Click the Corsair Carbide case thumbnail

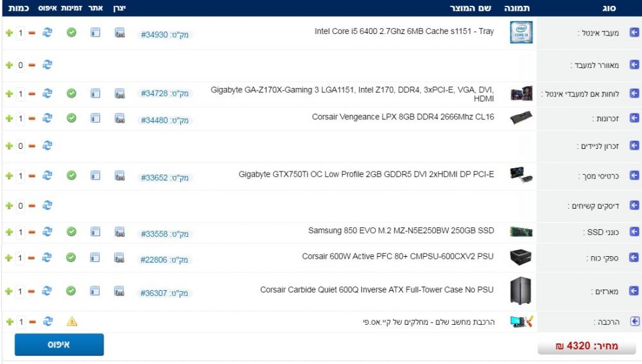tap(521, 291)
